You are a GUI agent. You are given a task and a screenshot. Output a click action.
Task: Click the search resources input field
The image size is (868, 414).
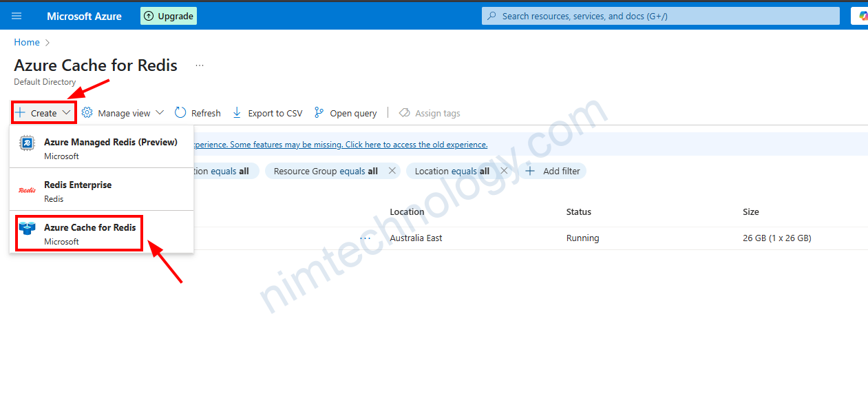point(661,16)
